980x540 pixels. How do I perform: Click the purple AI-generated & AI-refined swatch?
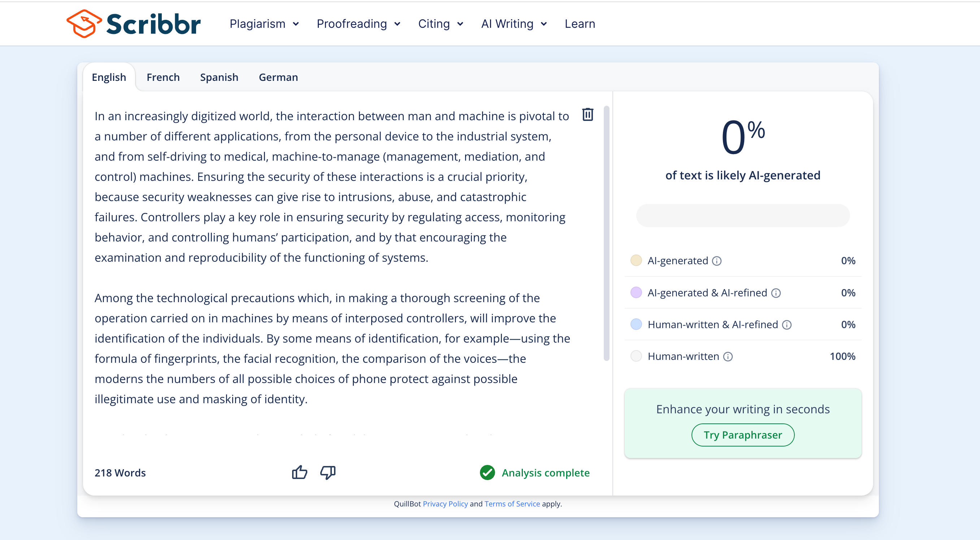point(636,292)
